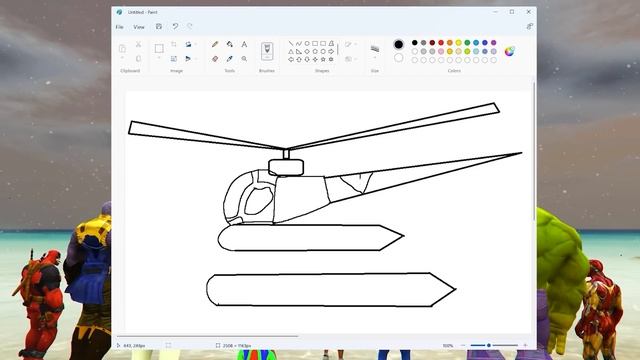This screenshot has height=360, width=640.
Task: Select the Text tool
Action: coord(244,44)
